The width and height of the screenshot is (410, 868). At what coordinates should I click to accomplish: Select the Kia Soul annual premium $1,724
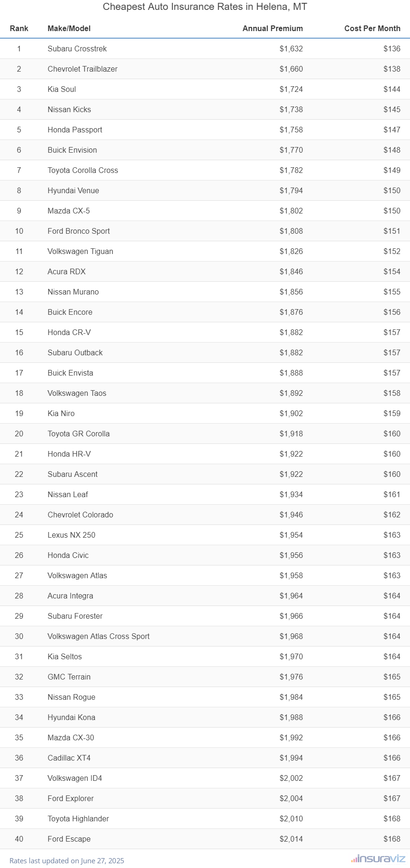291,89
